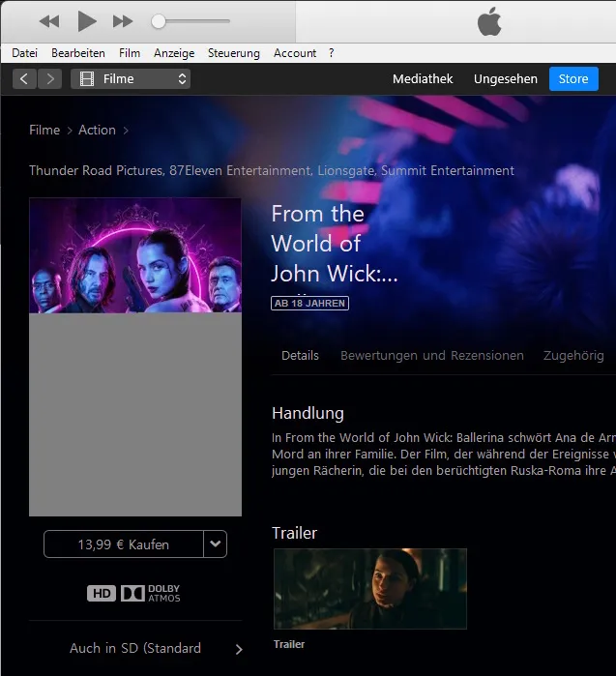
Task: Click the AB 18 JAHREN rating badge
Action: tap(309, 303)
